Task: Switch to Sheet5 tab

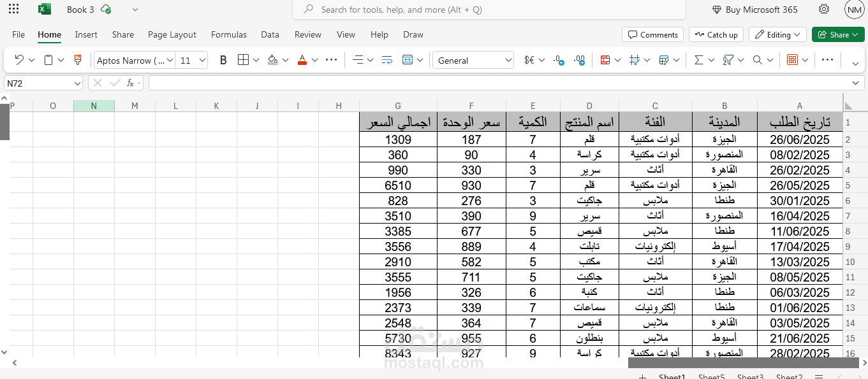Action: click(x=711, y=376)
